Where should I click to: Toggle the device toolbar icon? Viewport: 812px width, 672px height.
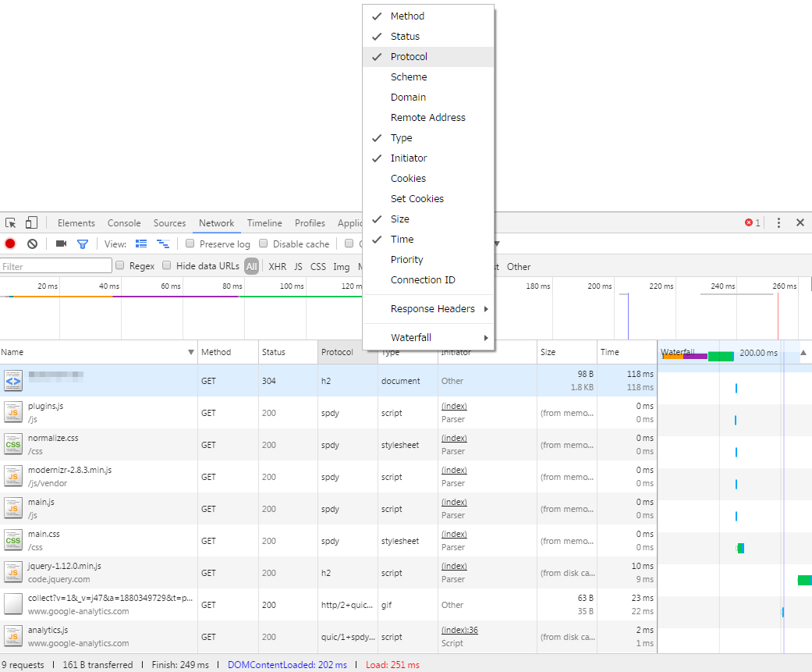(31, 222)
